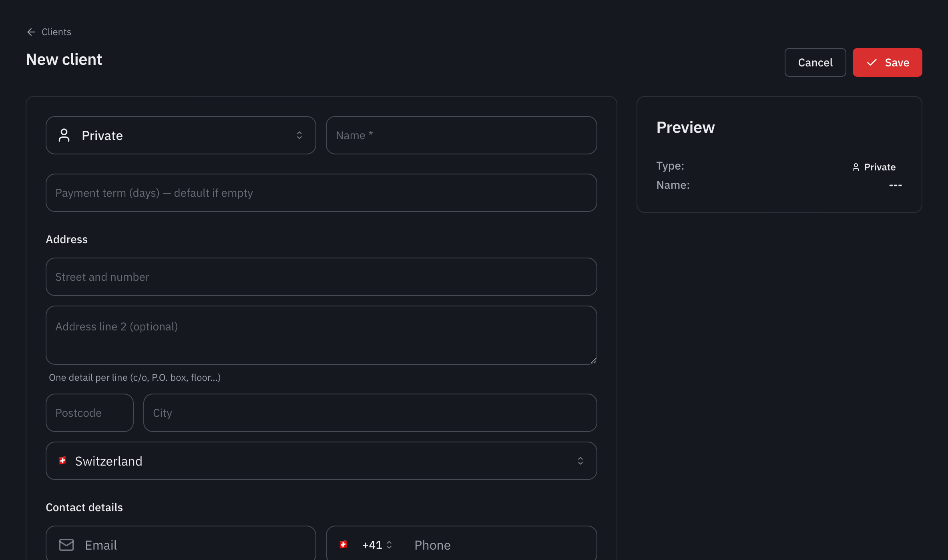948x560 pixels.
Task: Click the checkmark icon on the Save button
Action: 872,62
